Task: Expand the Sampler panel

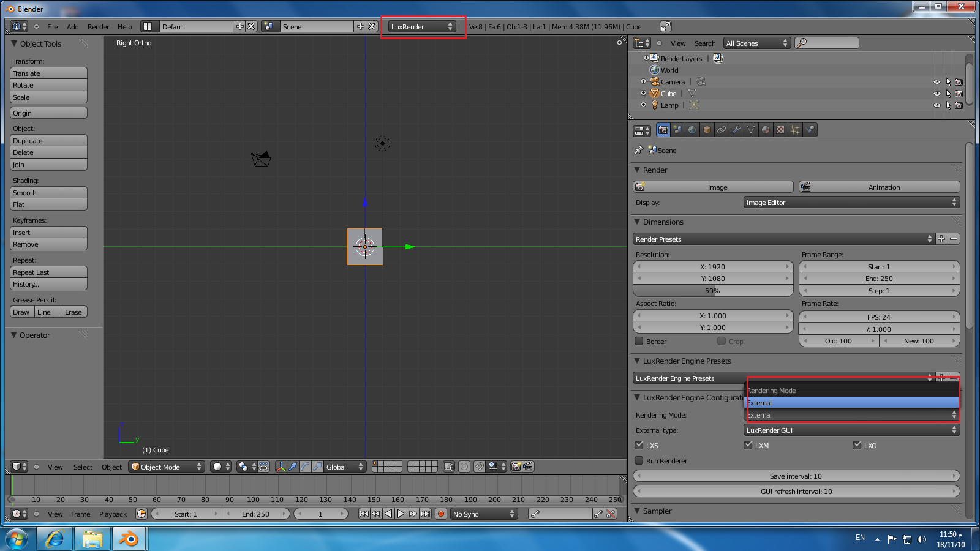Action: tap(637, 511)
